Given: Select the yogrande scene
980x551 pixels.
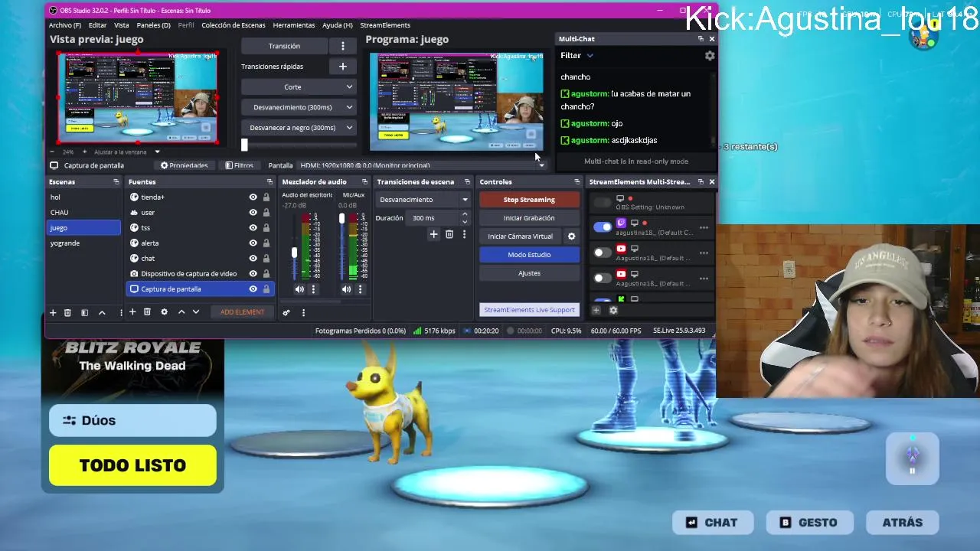Looking at the screenshot, I should coord(83,243).
